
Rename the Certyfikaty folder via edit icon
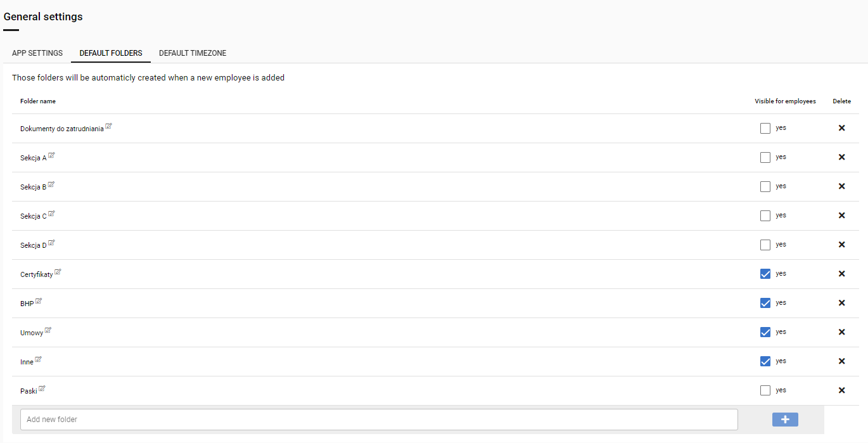coord(58,273)
